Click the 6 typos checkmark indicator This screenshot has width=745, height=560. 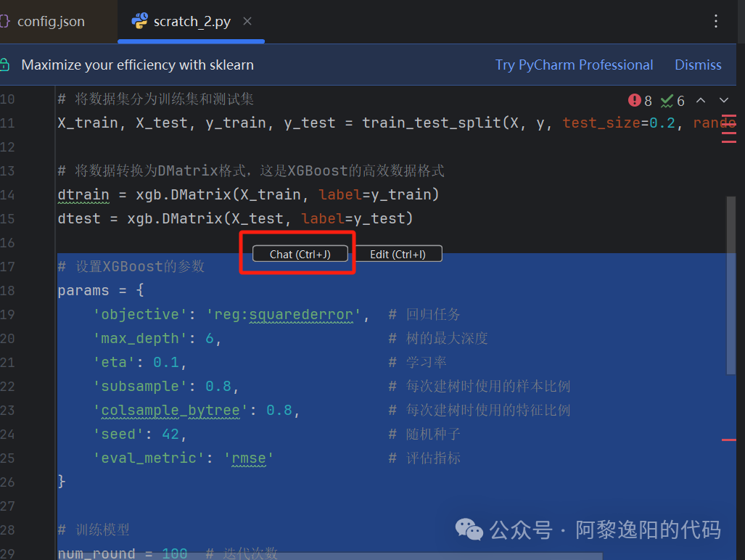click(672, 100)
